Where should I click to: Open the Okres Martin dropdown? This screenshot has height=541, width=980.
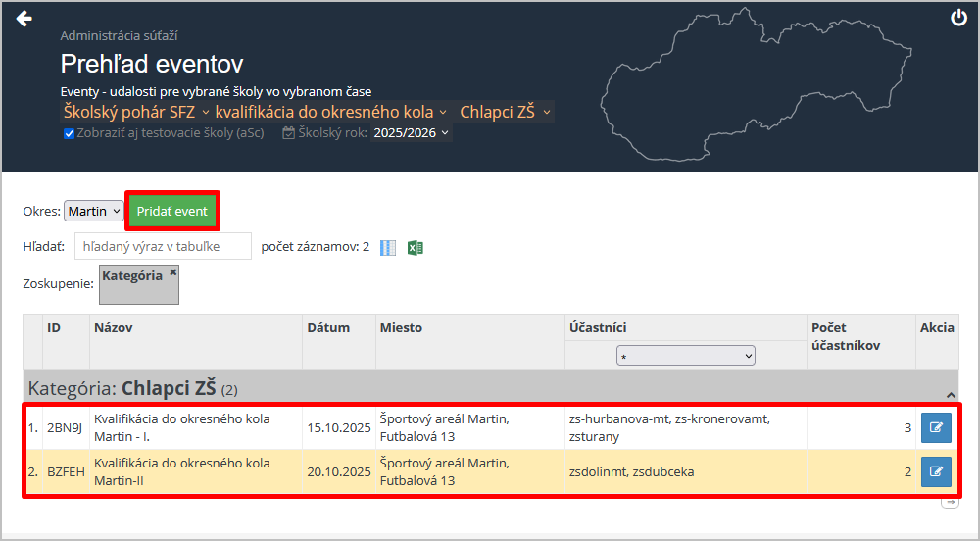(94, 212)
